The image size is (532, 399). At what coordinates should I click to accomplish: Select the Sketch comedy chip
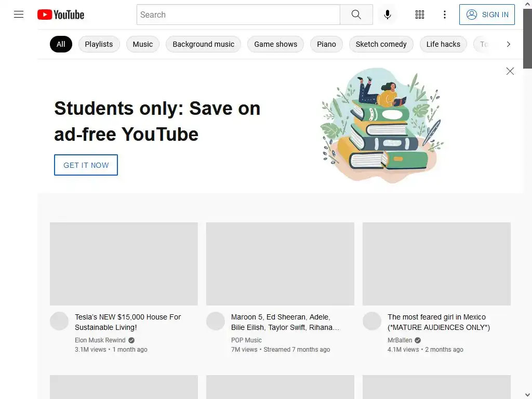(381, 44)
